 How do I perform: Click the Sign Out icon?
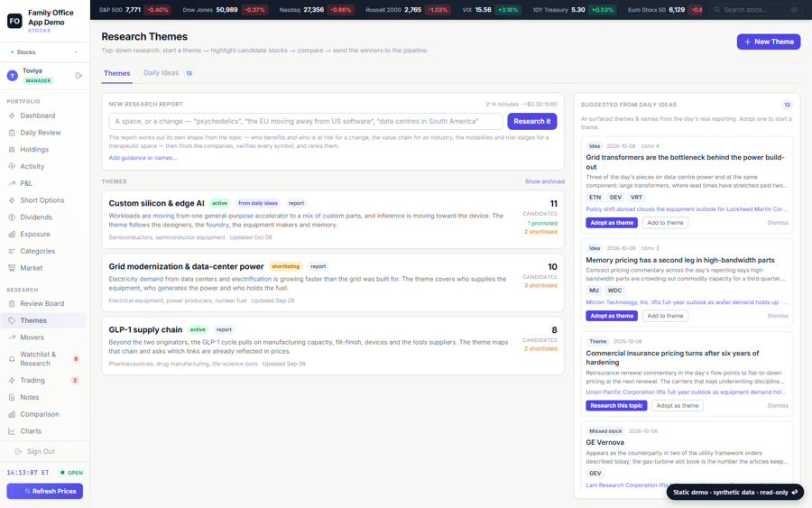click(19, 451)
